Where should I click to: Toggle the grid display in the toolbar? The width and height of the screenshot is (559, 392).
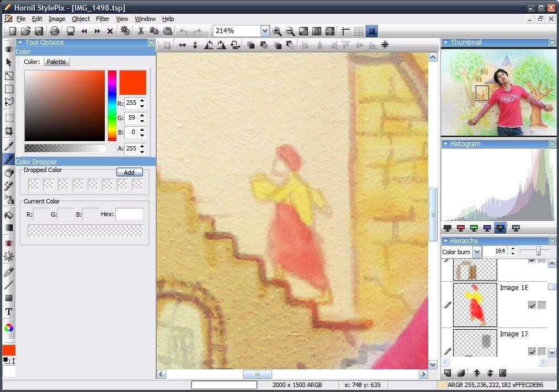tap(358, 31)
